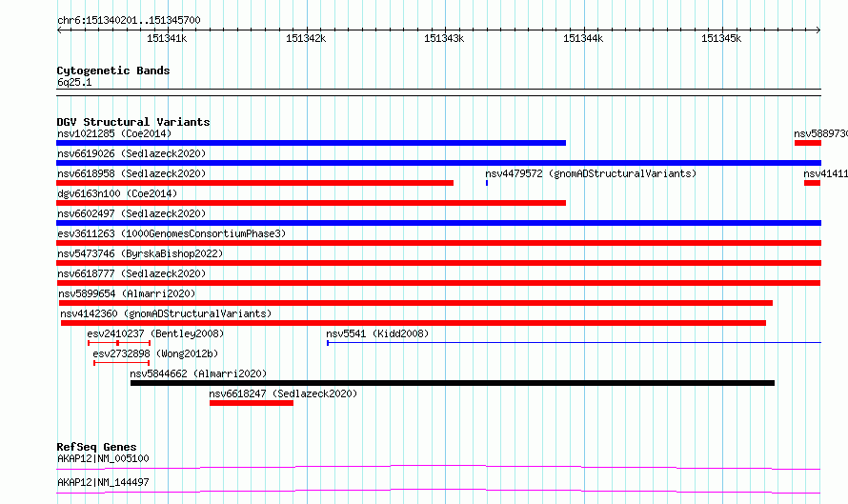Click variant label nsv6602497 (Sedlazeck2020)
The image size is (848, 504).
pos(131,213)
